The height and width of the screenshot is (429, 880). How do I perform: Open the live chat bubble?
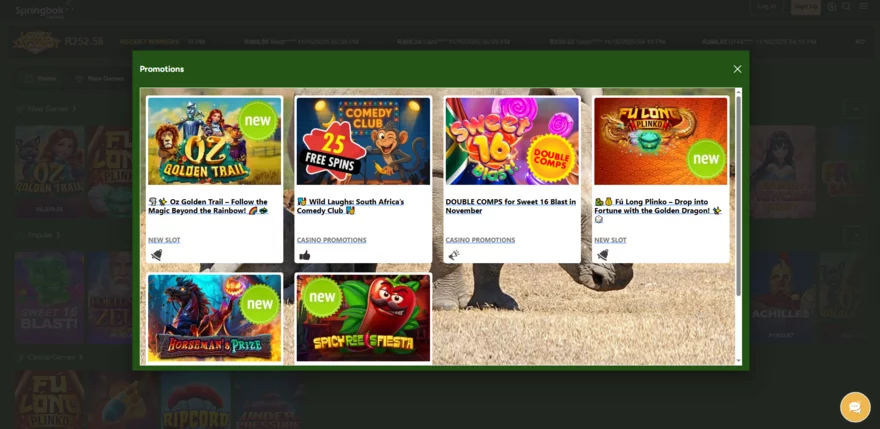[x=854, y=407]
